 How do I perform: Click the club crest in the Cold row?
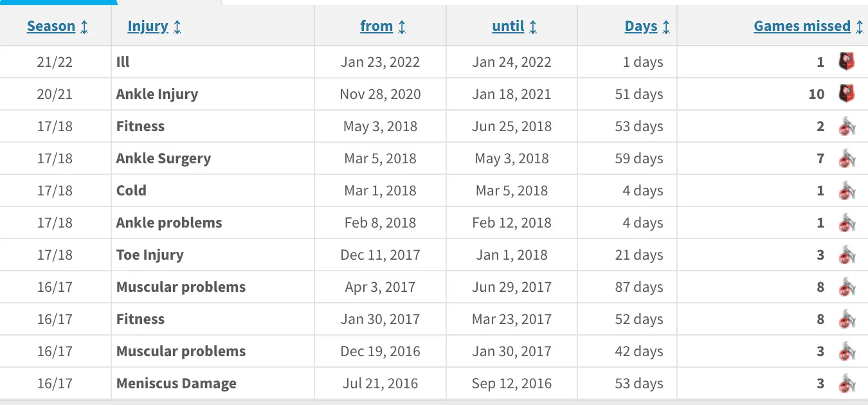click(847, 190)
